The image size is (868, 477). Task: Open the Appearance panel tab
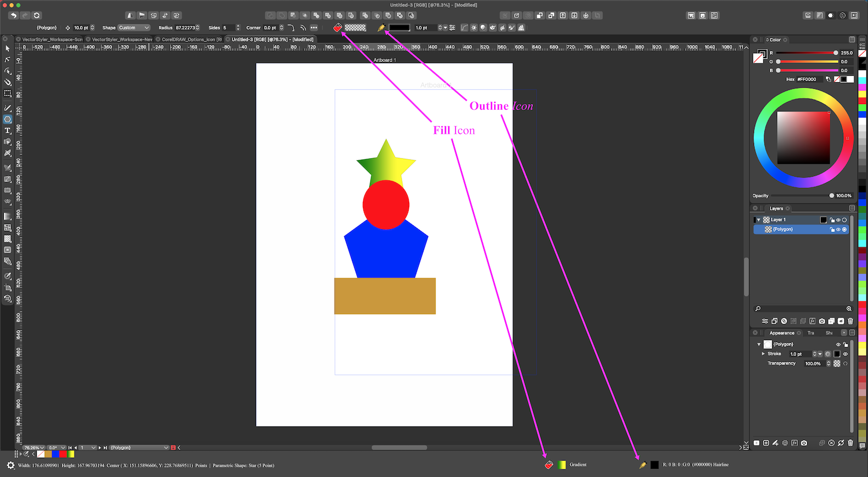(781, 333)
